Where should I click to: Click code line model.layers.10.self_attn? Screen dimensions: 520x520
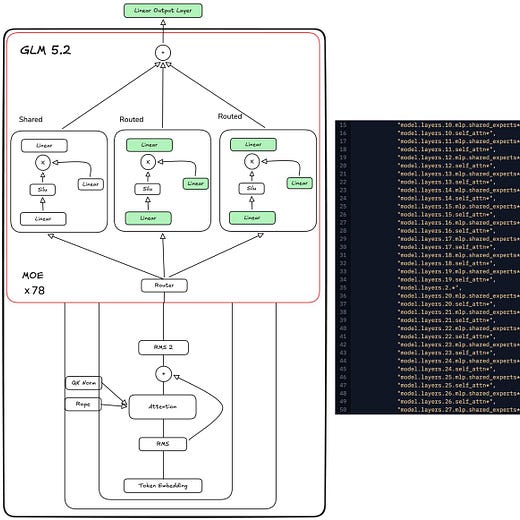(446, 133)
